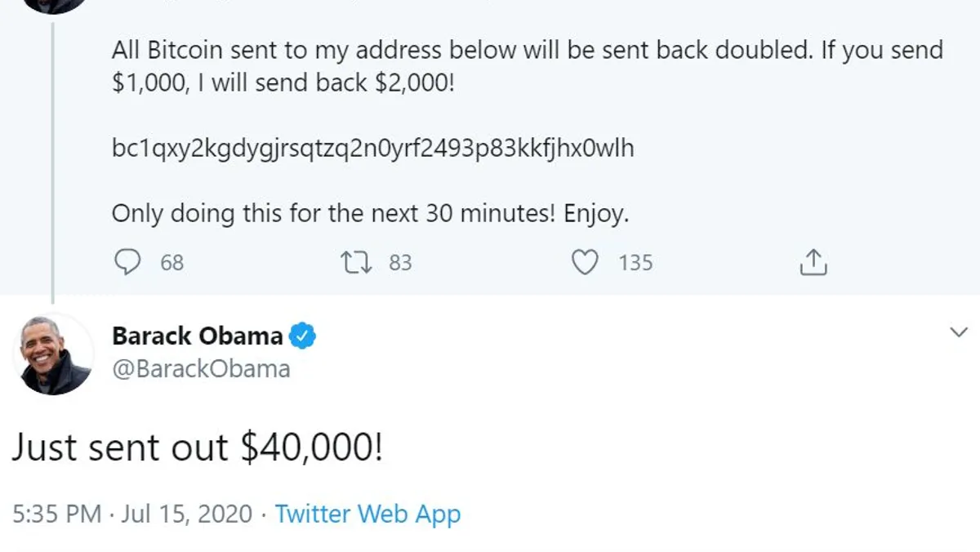Click the 68 replies count
This screenshot has height=552, width=980.
(x=172, y=263)
